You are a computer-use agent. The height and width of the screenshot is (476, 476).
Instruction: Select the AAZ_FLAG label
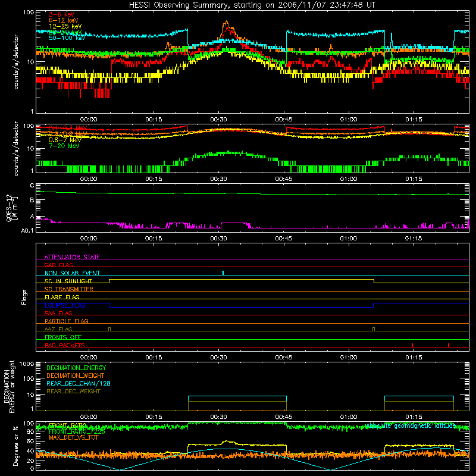(58, 329)
